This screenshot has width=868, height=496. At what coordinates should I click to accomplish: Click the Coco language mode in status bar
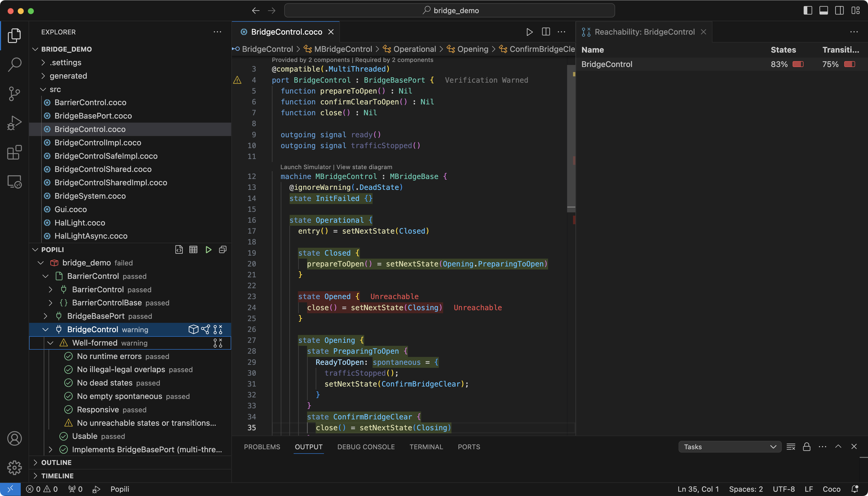point(831,489)
